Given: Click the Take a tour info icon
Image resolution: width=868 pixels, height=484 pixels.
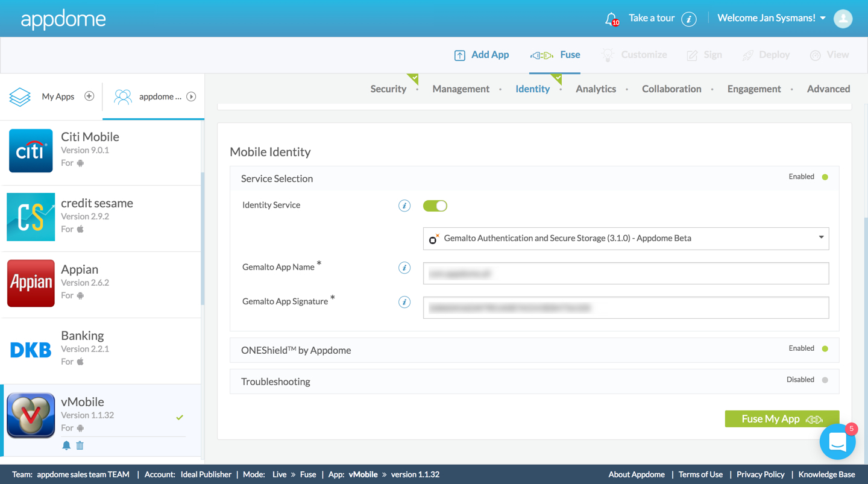Looking at the screenshot, I should coord(689,19).
